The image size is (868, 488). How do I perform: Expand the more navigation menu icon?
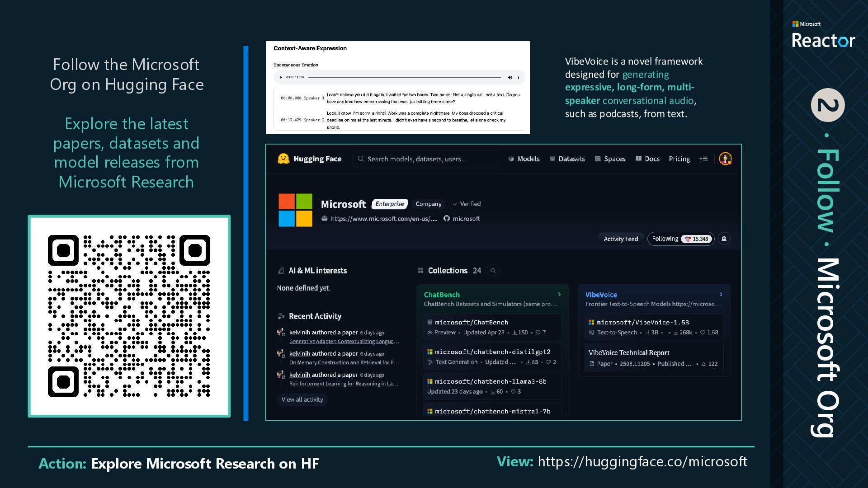703,159
